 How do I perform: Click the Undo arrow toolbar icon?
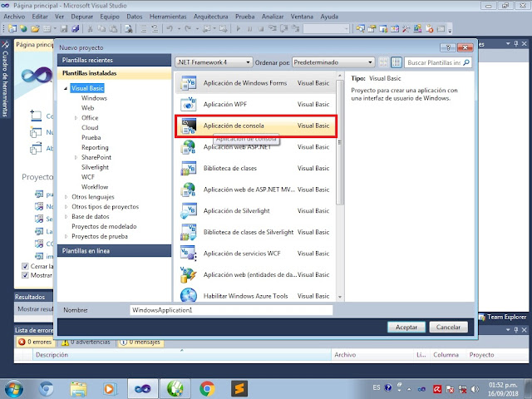pyautogui.click(x=170, y=29)
